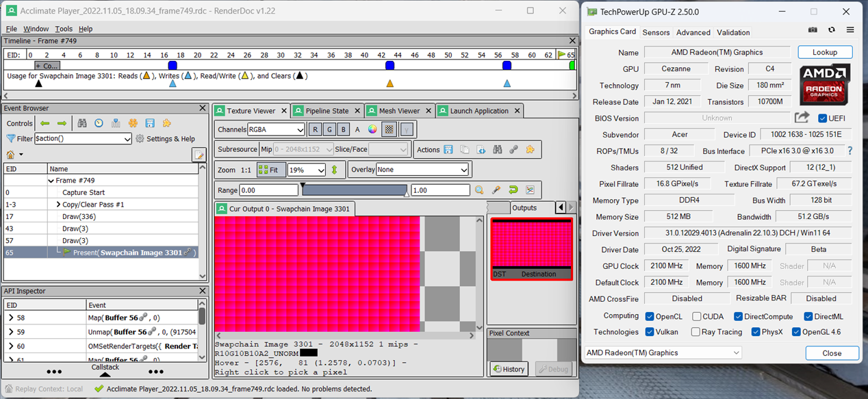
Task: Click the green forward arrow in Event Browser
Action: coord(61,123)
